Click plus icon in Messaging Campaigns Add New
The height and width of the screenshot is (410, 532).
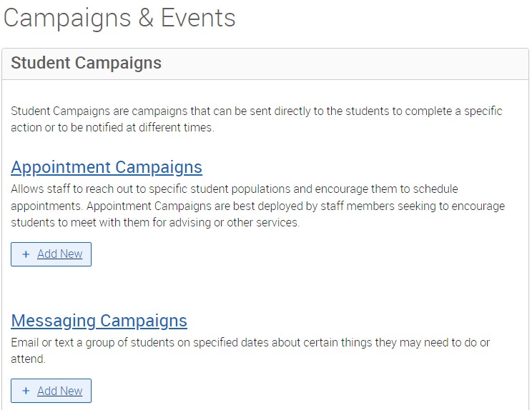tap(26, 391)
